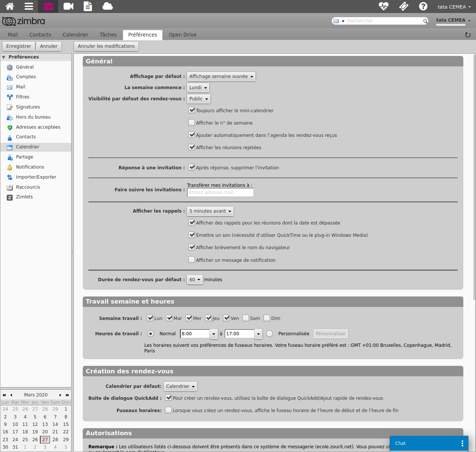Switch to the Calendrier tab
This screenshot has height=452, width=476.
(x=75, y=35)
